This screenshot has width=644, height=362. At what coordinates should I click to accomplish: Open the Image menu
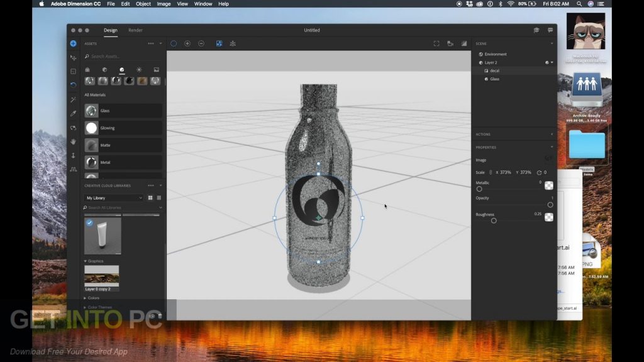pos(164,4)
